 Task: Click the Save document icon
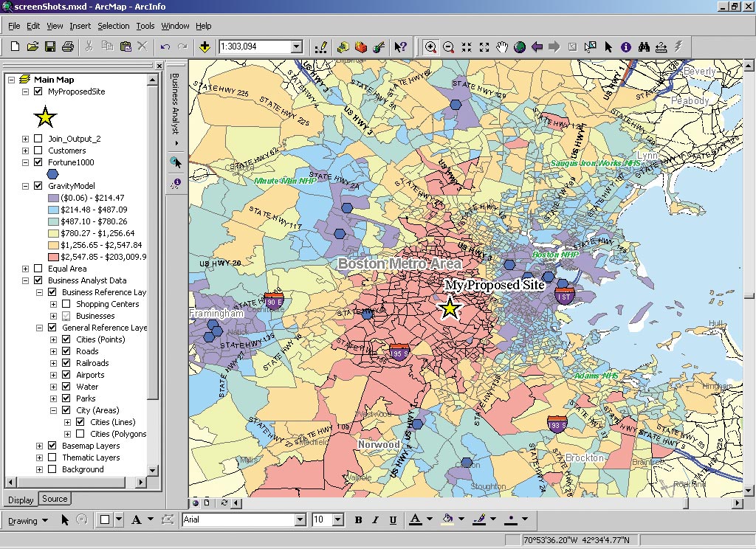pyautogui.click(x=50, y=47)
